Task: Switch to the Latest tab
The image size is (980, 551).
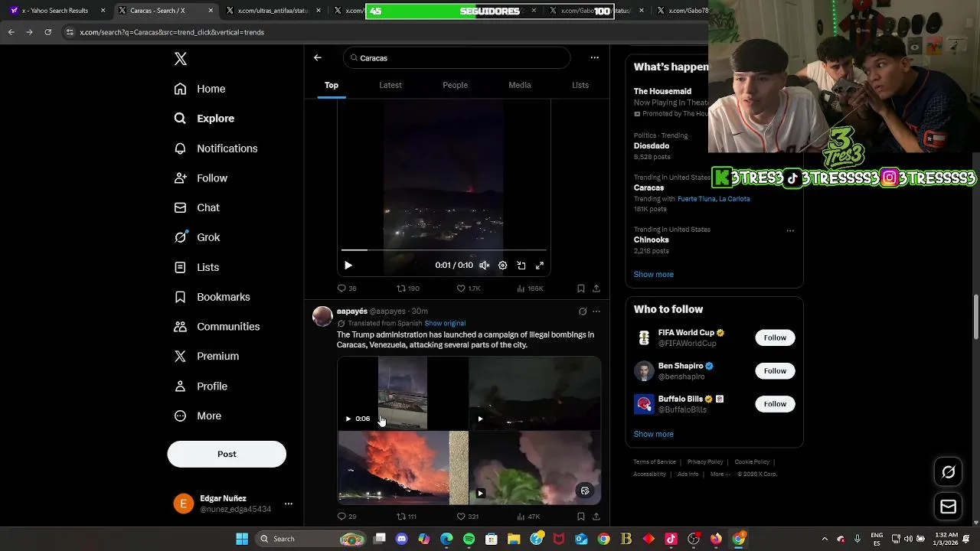Action: (390, 85)
